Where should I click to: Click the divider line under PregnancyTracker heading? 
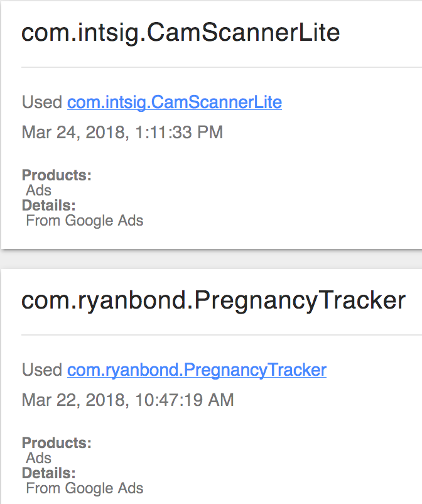tap(222, 335)
